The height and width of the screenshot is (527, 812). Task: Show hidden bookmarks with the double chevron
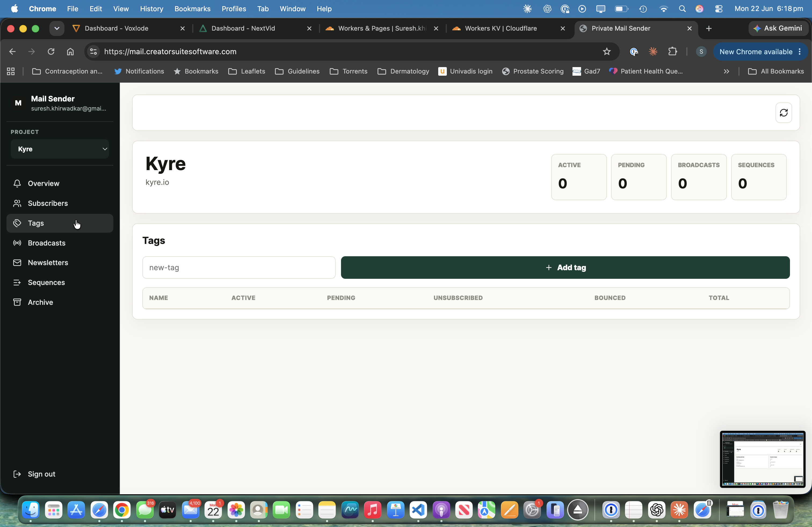[x=726, y=71]
